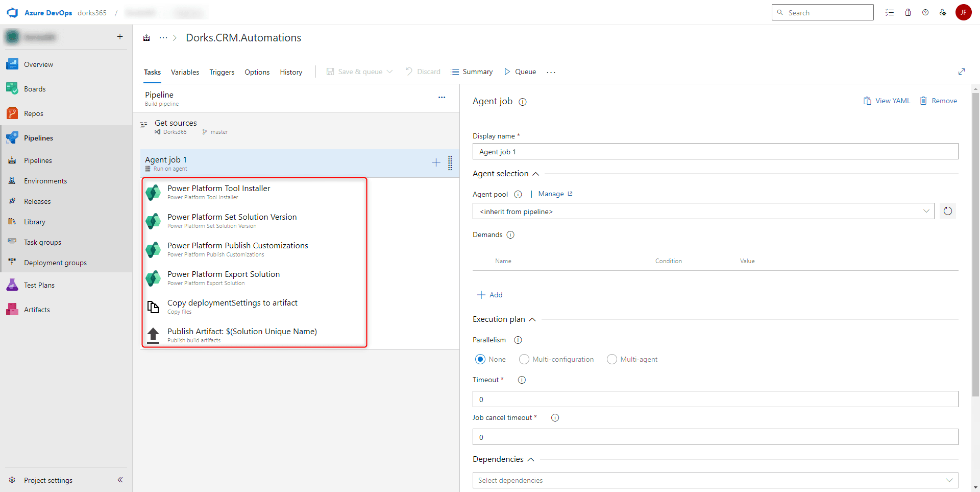This screenshot has height=492, width=980.
Task: Click the plus icon next to project name
Action: pos(120,36)
